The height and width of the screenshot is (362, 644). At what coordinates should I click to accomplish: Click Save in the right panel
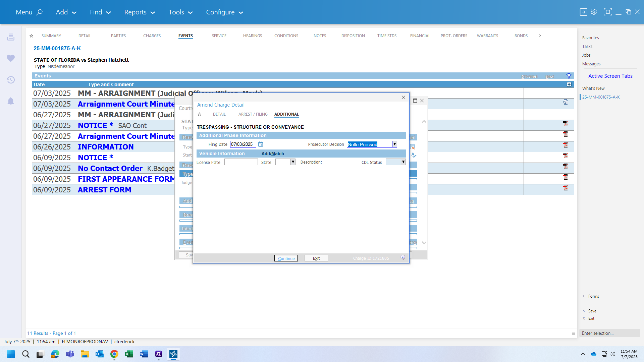point(592,311)
